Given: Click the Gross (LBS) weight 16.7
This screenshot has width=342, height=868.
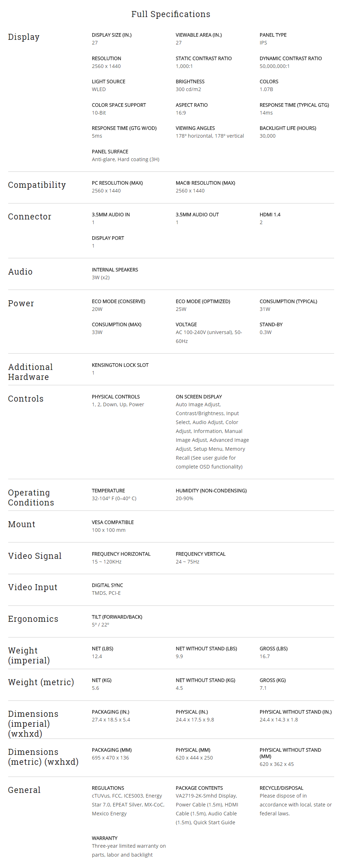Looking at the screenshot, I should point(265,656).
